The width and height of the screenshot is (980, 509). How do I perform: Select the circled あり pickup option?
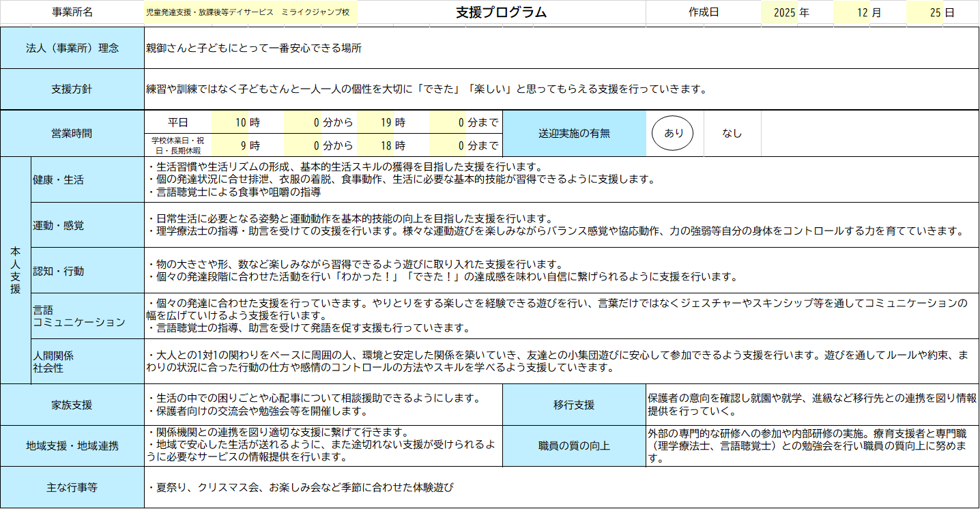673,134
